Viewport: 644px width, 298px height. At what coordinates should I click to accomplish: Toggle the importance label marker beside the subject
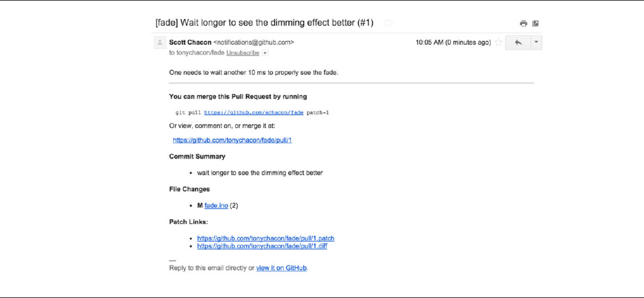(388, 23)
